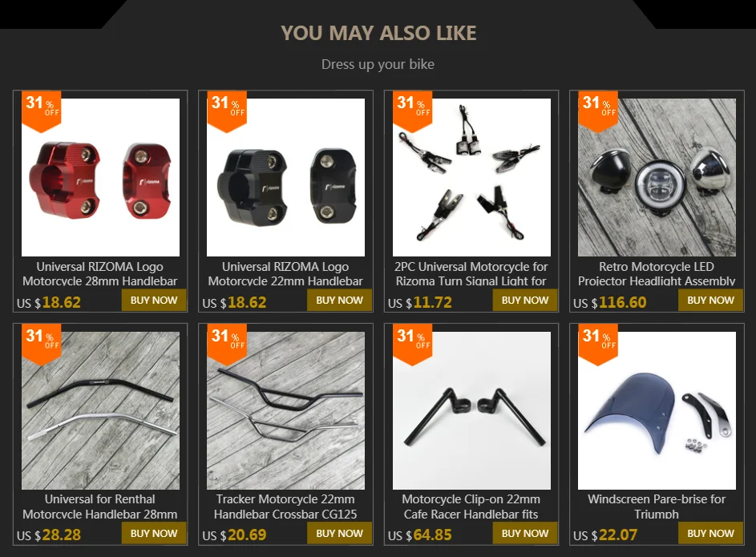View the Rizoma turn signal lights photo

coord(471,177)
